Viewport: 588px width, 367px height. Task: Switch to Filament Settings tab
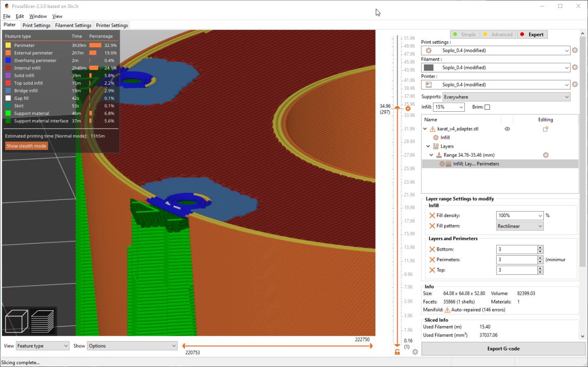click(x=73, y=25)
